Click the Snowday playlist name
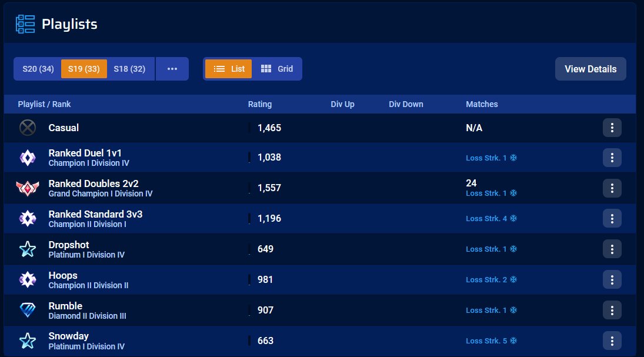644x357 pixels. tap(69, 336)
